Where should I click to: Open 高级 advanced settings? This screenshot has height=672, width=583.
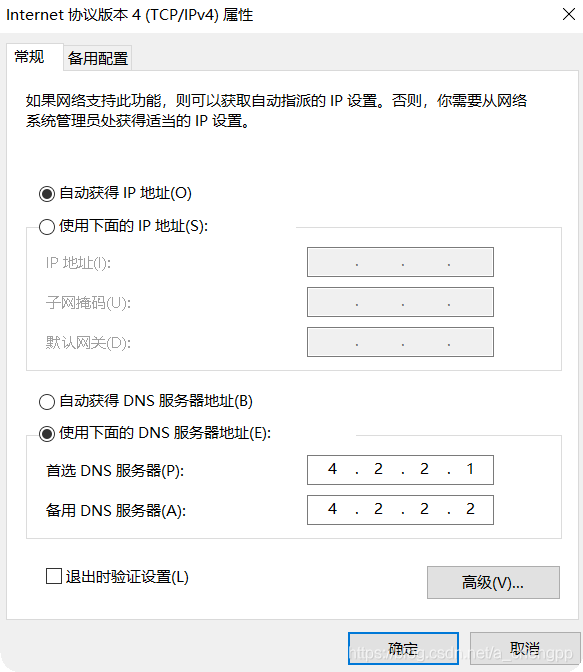click(x=493, y=582)
